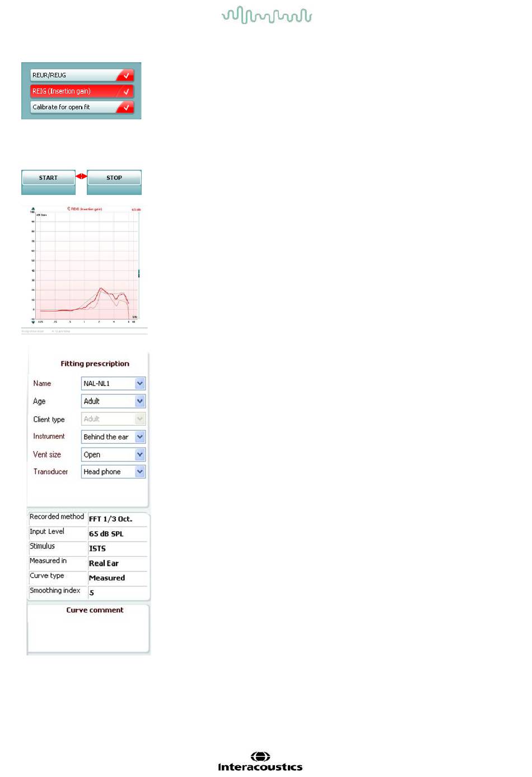Click the STOP button
Screen dimensions: 532x777
coord(114,178)
